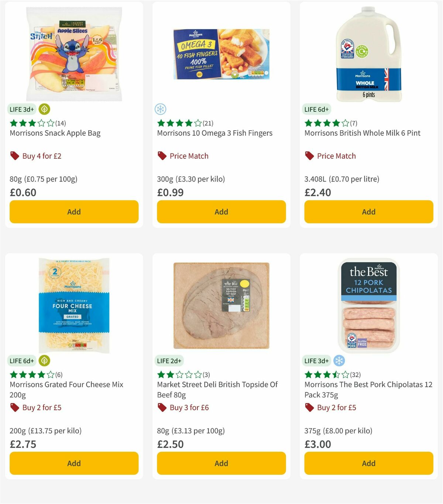443x504 pixels.
Task: Open the reviews count (7) for whole milk
Action: [x=354, y=123]
